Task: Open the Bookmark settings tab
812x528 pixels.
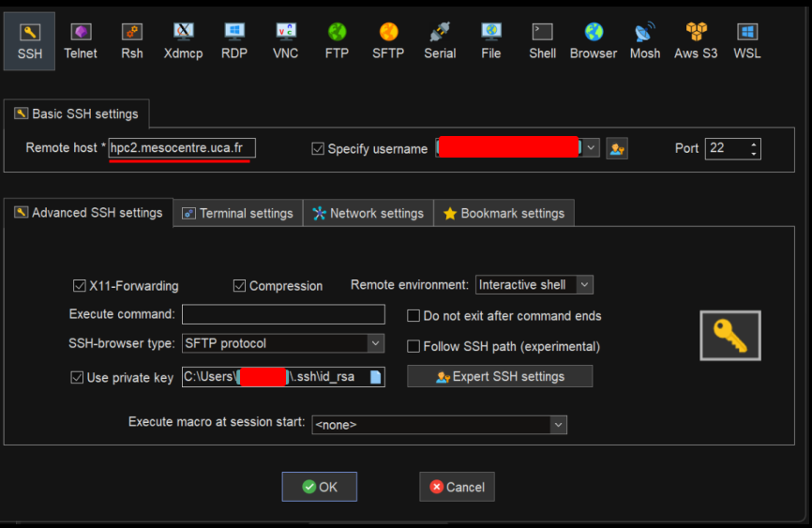Action: point(504,213)
